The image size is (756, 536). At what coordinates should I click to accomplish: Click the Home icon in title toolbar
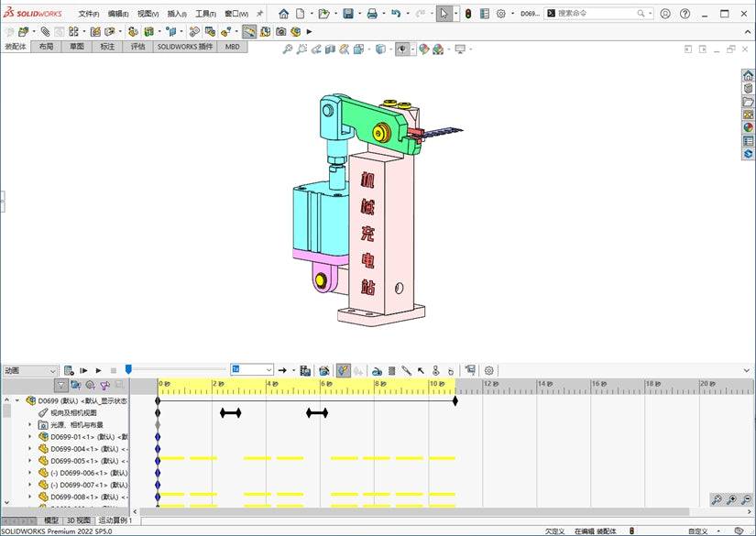284,14
